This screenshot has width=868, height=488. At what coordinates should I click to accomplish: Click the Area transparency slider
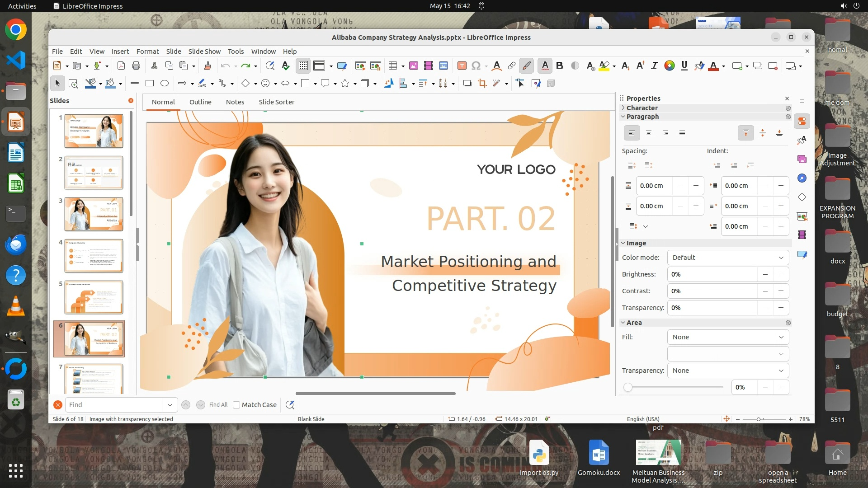click(x=674, y=387)
